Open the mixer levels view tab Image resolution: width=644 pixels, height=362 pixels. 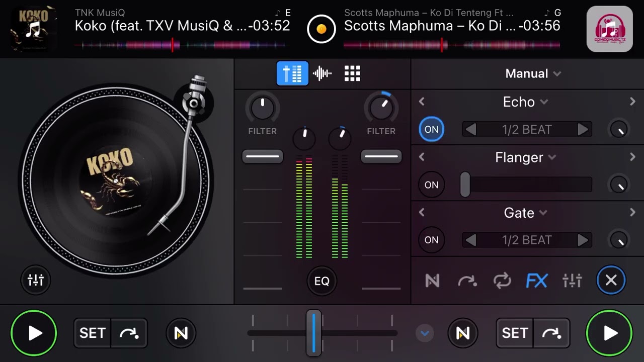click(x=292, y=73)
